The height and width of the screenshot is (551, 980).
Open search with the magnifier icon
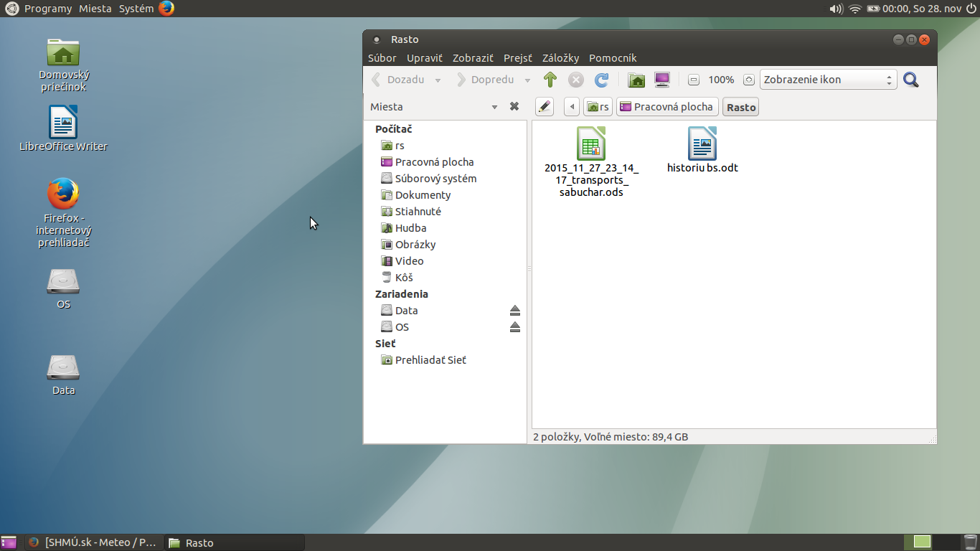click(x=911, y=80)
